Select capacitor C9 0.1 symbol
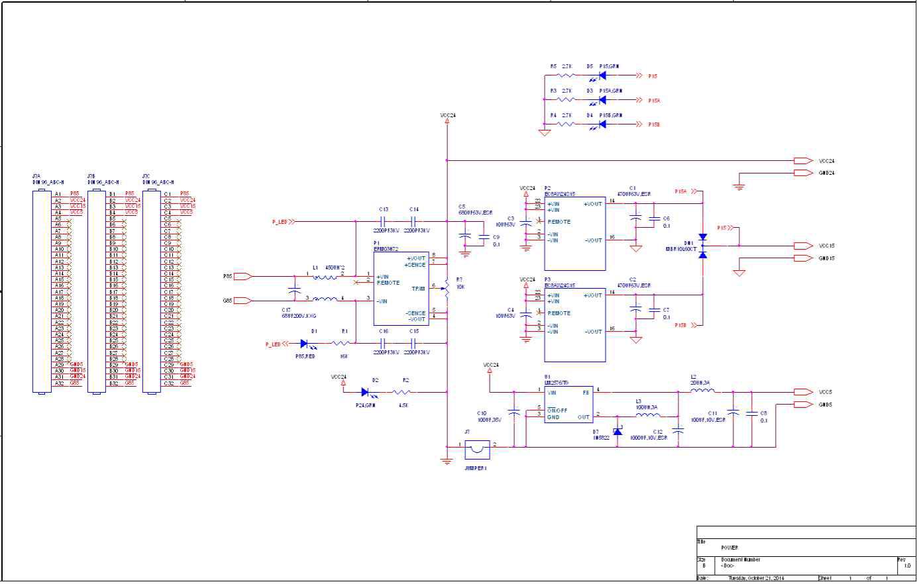This screenshot has width=921, height=588. (x=483, y=236)
